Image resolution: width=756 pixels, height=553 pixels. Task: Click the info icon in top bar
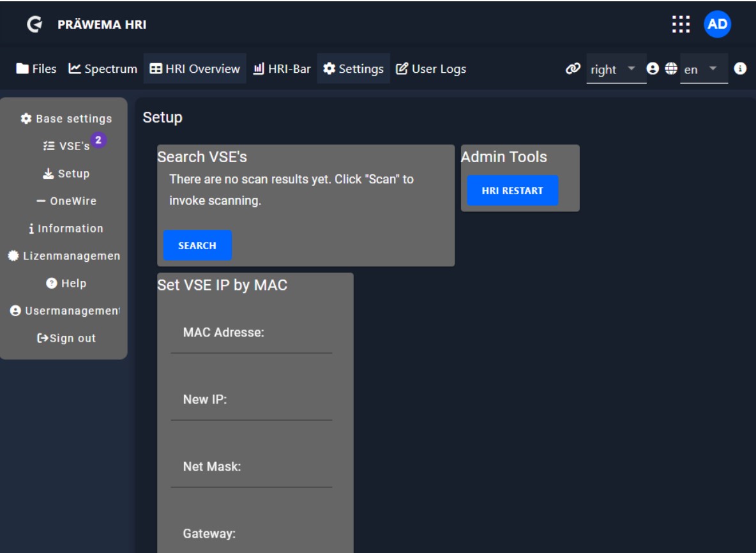pyautogui.click(x=740, y=68)
